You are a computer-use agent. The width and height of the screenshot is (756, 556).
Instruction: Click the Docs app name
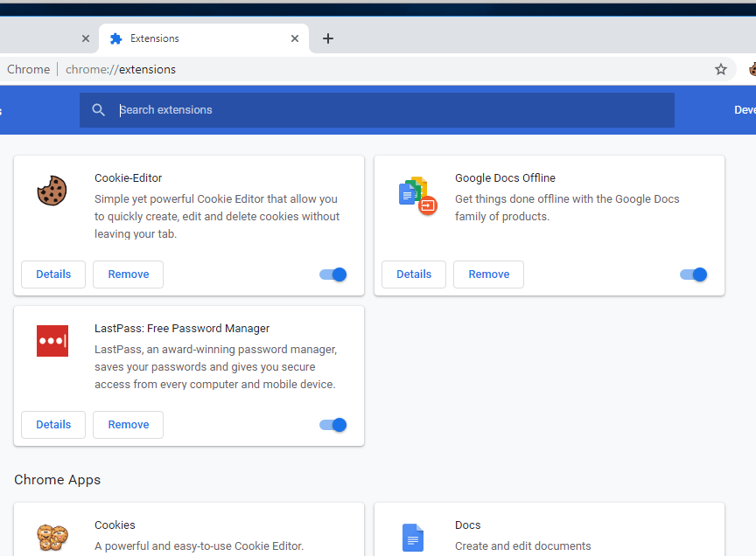[x=467, y=525]
